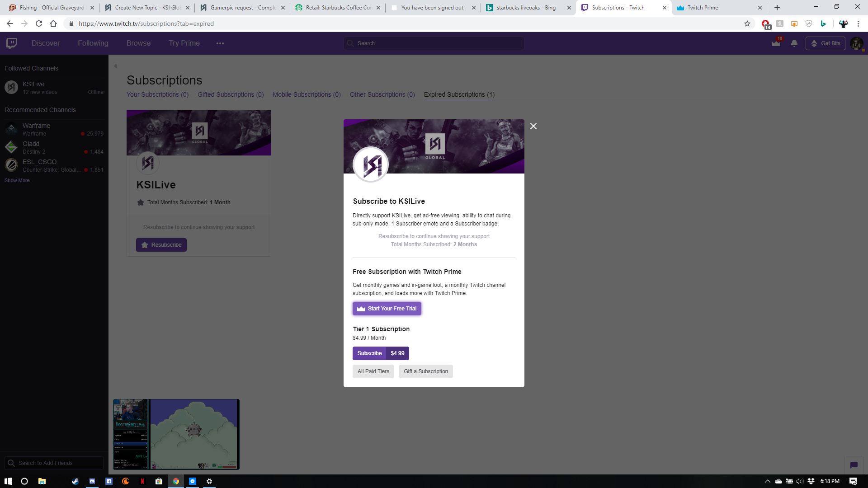
Task: Open a new browser tab
Action: coord(777,8)
